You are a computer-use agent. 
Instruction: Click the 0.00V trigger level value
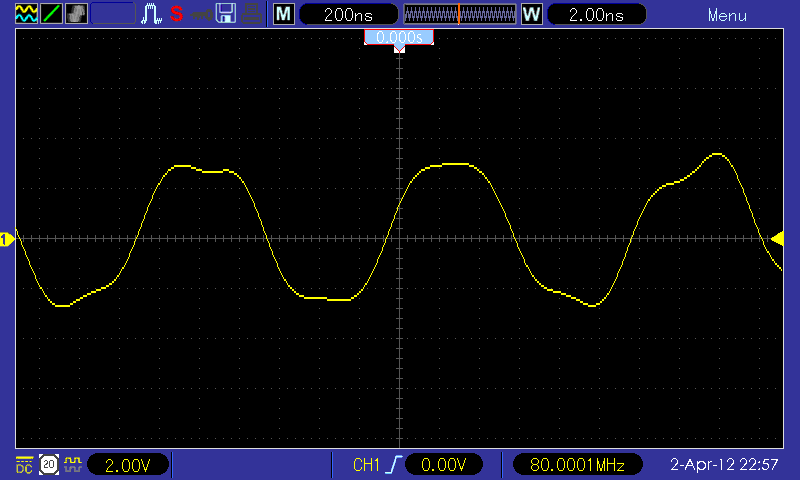pyautogui.click(x=443, y=465)
